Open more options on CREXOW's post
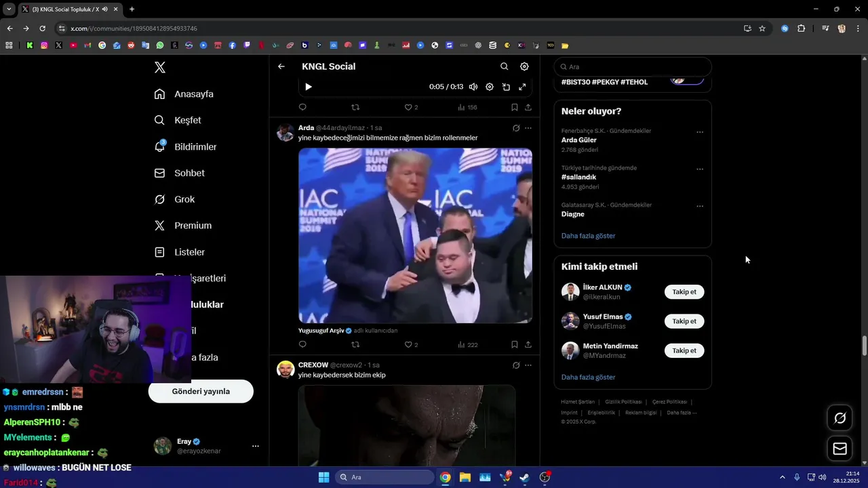This screenshot has height=488, width=868. [528, 365]
